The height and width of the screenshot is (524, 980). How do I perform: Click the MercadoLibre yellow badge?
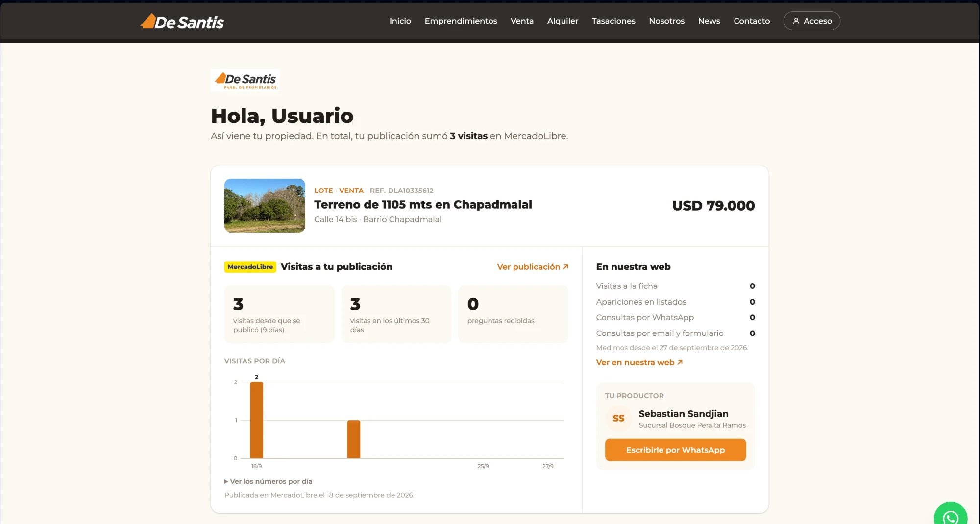pyautogui.click(x=250, y=267)
